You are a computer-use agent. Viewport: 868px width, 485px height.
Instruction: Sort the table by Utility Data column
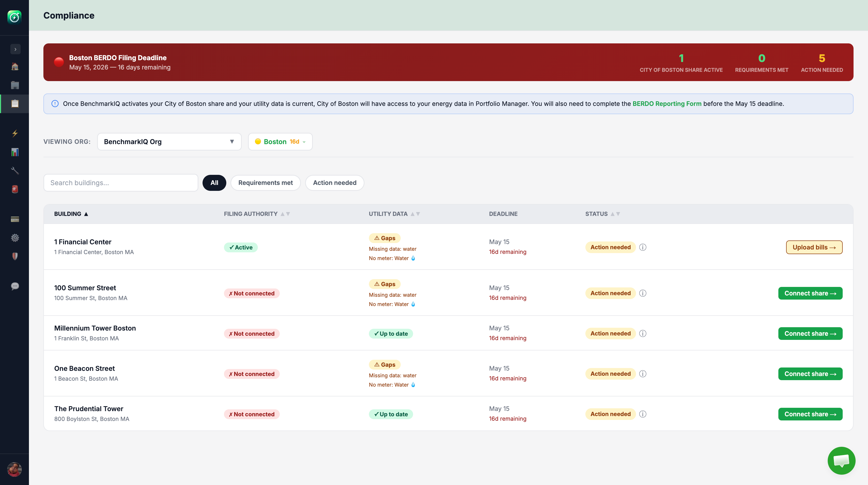click(x=394, y=214)
